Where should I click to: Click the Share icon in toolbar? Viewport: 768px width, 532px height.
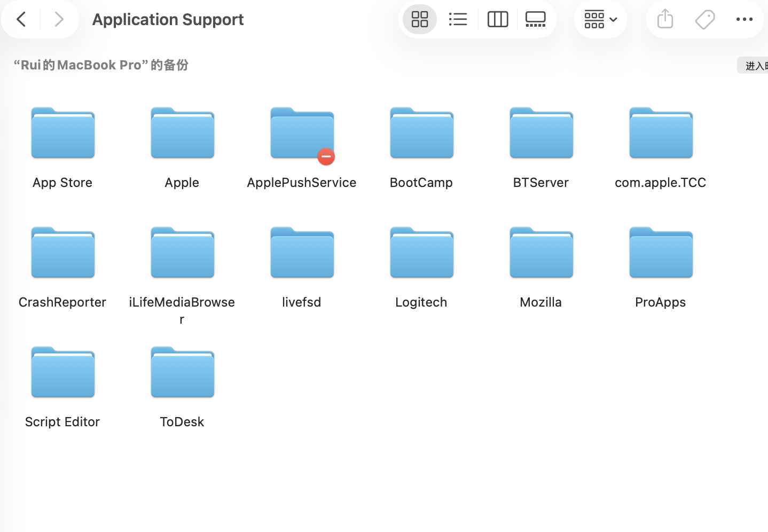[x=665, y=20]
